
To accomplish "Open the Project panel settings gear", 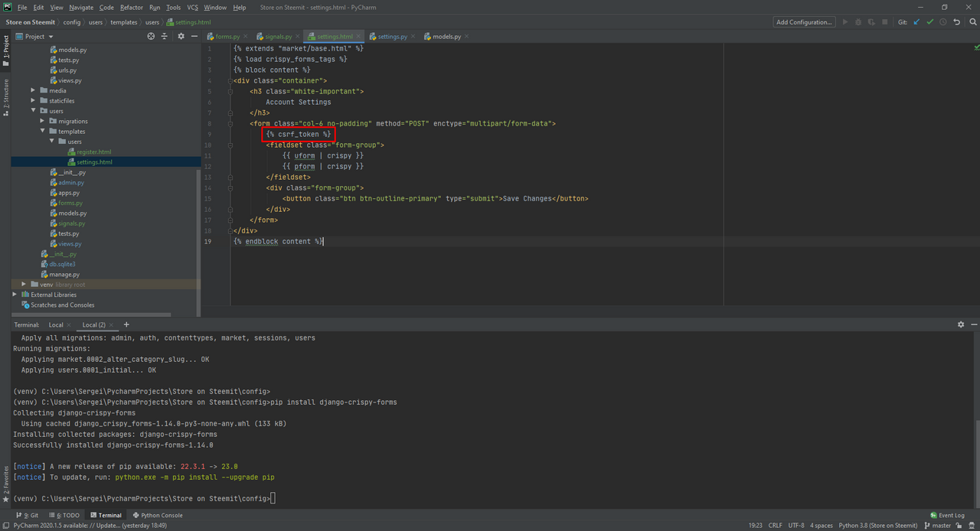I will point(181,36).
